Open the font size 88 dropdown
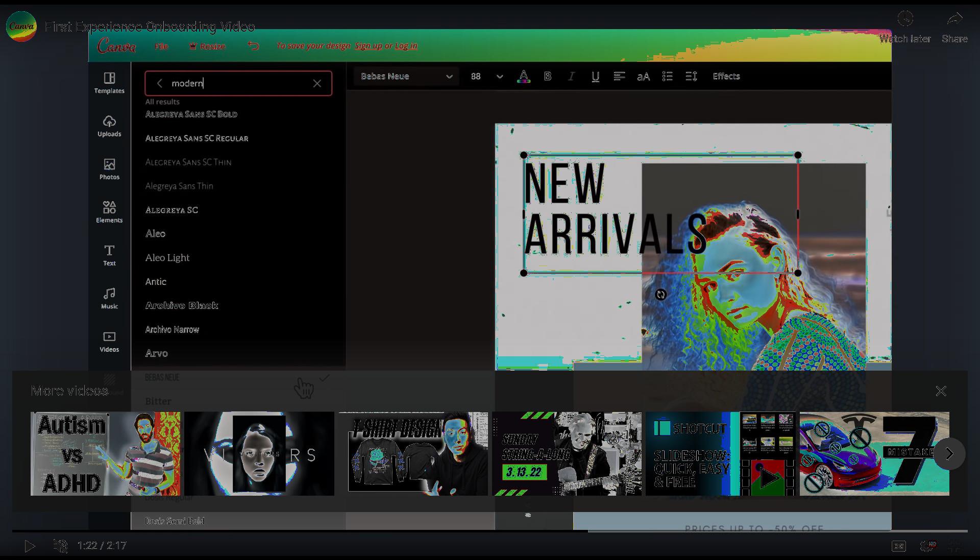This screenshot has height=560, width=980. coord(487,77)
